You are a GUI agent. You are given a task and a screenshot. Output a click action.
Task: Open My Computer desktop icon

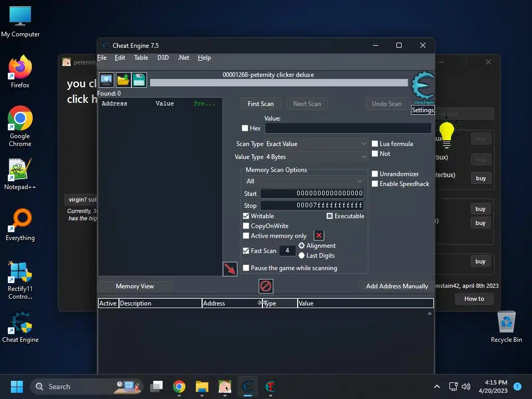[x=20, y=22]
